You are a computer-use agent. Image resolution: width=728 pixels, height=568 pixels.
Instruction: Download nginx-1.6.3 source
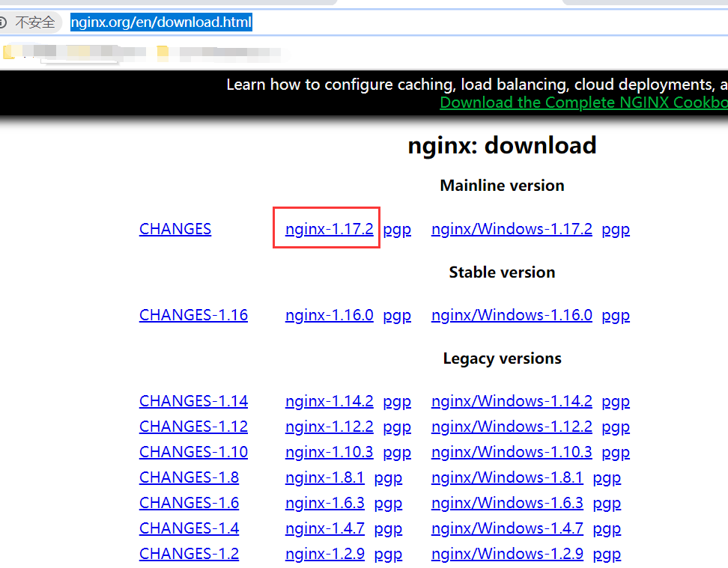coord(324,504)
